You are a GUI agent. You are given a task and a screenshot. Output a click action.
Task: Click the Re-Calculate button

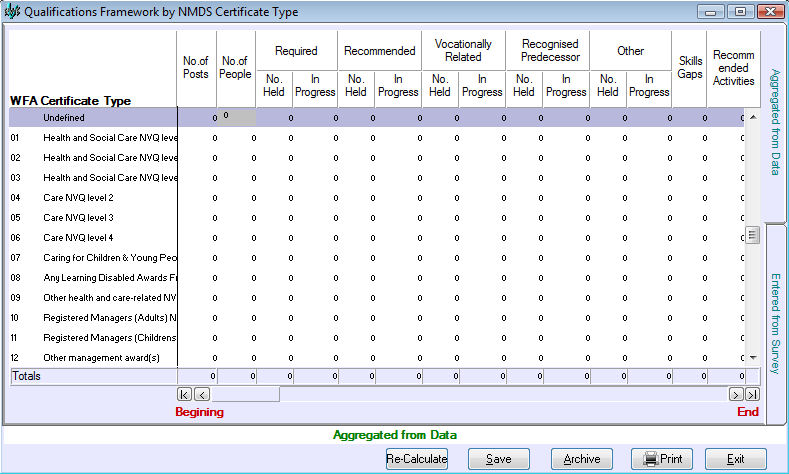coord(417,459)
